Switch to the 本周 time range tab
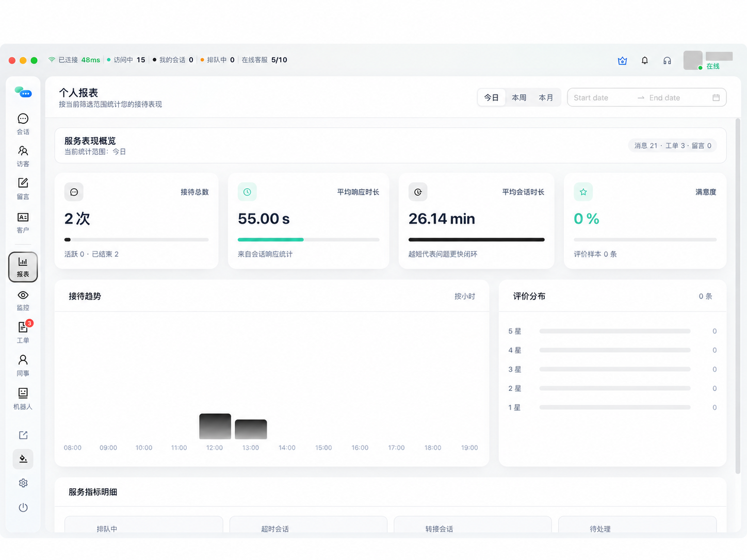This screenshot has height=560, width=747. click(519, 97)
